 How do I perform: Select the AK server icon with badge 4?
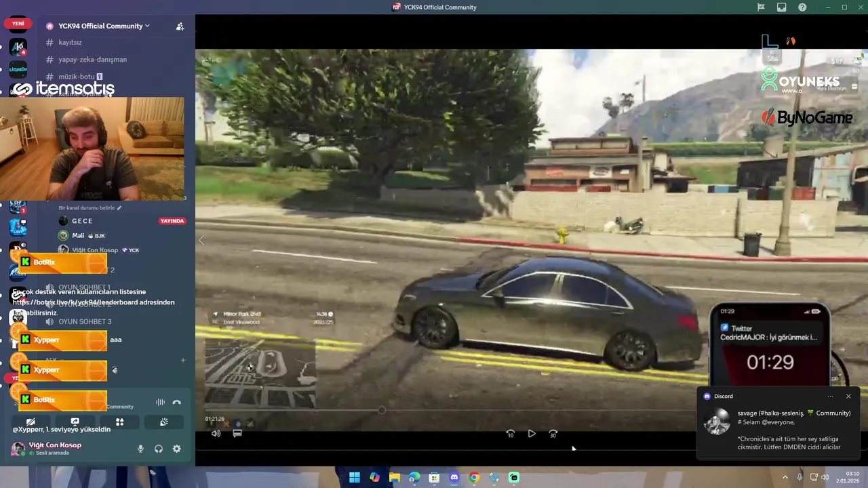click(x=18, y=47)
